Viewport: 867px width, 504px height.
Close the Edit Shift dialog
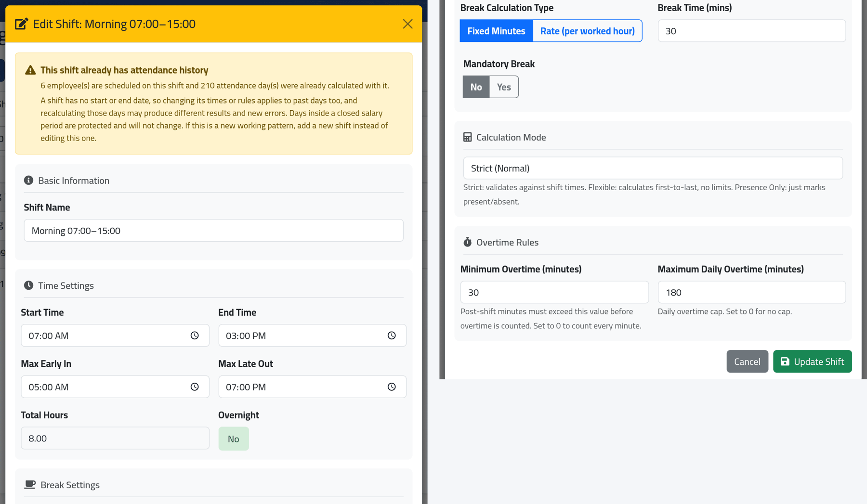407,24
